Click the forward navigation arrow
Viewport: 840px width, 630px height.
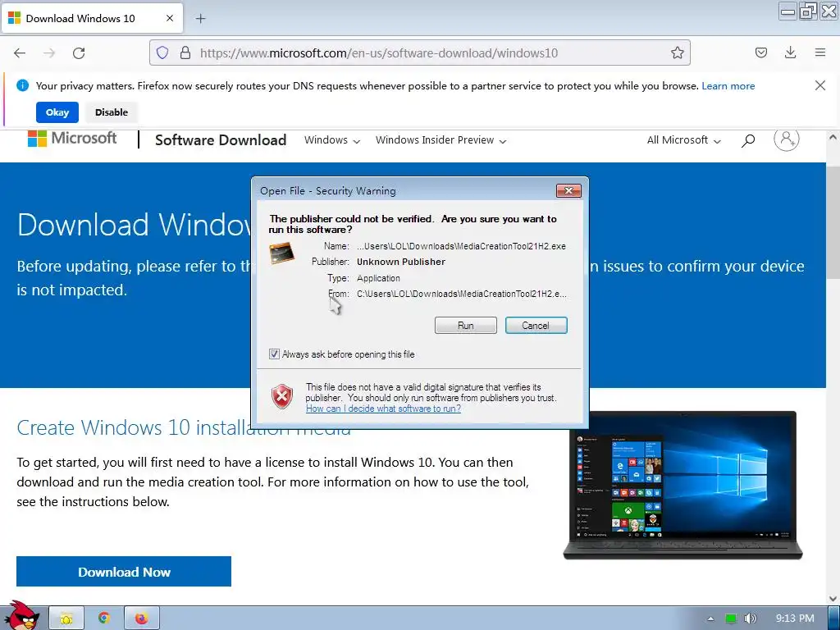click(49, 53)
